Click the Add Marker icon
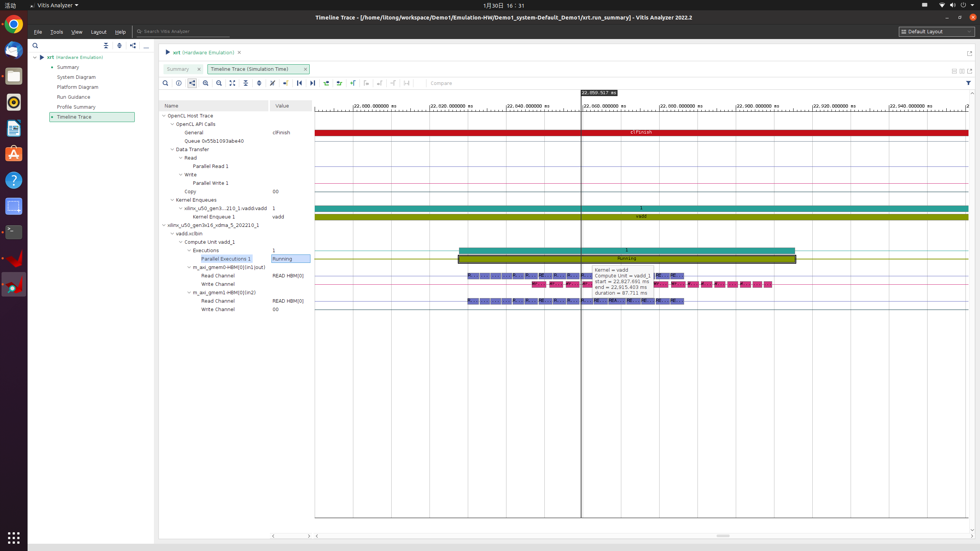This screenshot has height=551, width=980. (x=353, y=83)
